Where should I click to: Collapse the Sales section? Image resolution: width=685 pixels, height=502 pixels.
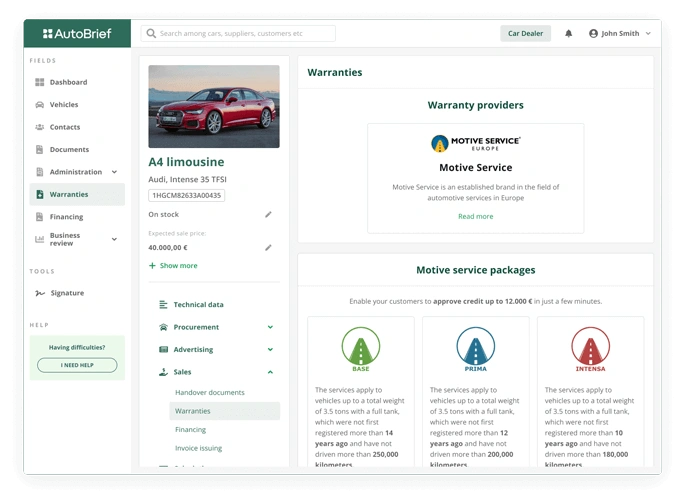(x=270, y=372)
